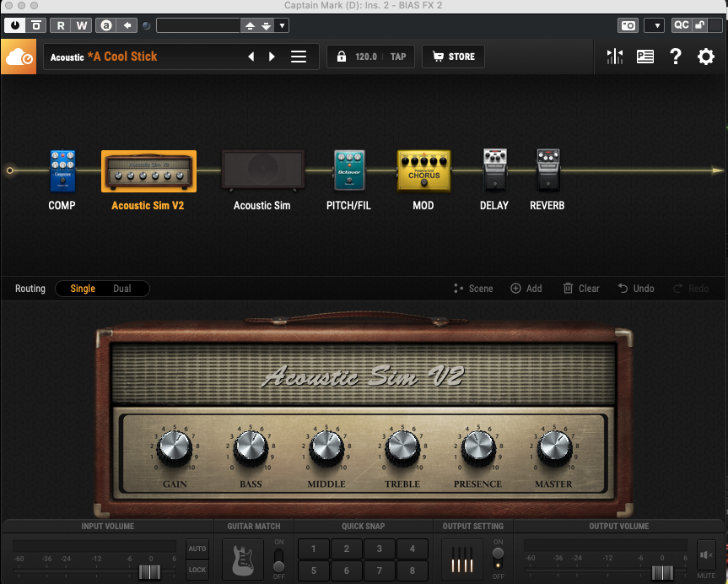Click the input volume fader handle

(149, 572)
